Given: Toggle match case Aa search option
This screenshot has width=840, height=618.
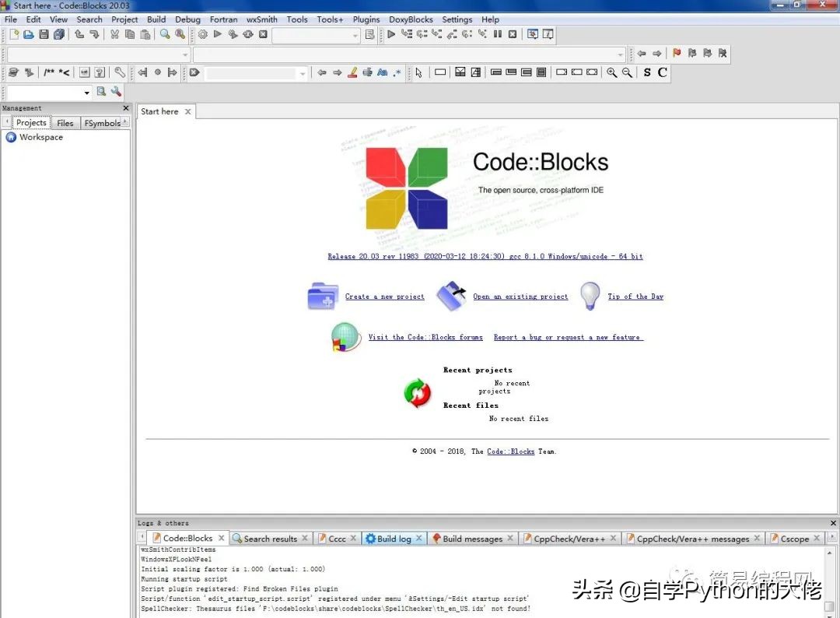Looking at the screenshot, I should [383, 72].
